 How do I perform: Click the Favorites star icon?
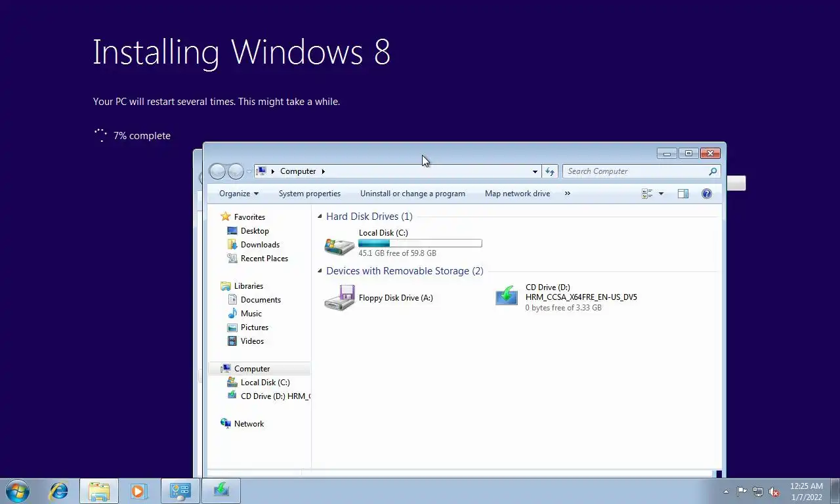click(226, 217)
